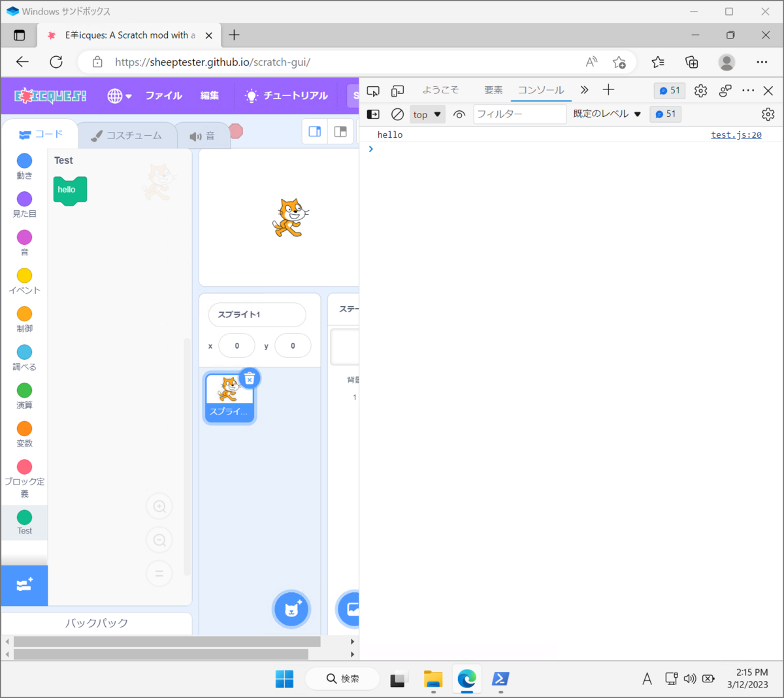Open Windows Start menu
The image size is (784, 698).
tap(284, 679)
